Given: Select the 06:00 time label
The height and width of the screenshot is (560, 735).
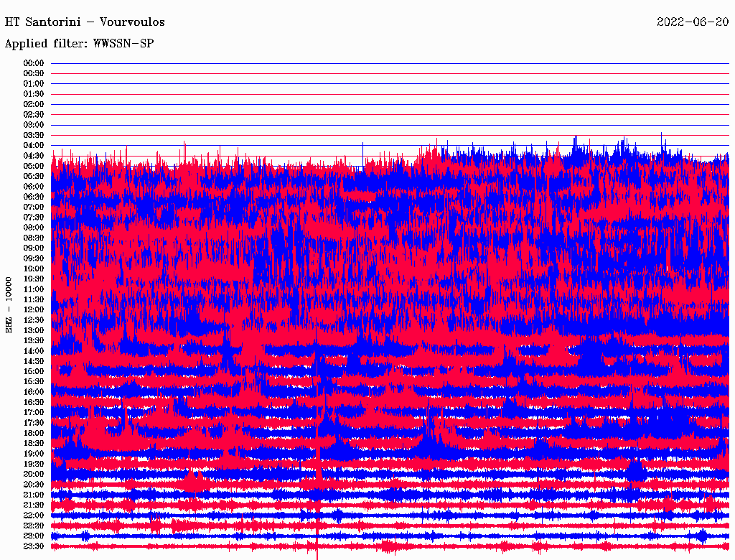Looking at the screenshot, I should pyautogui.click(x=34, y=187).
